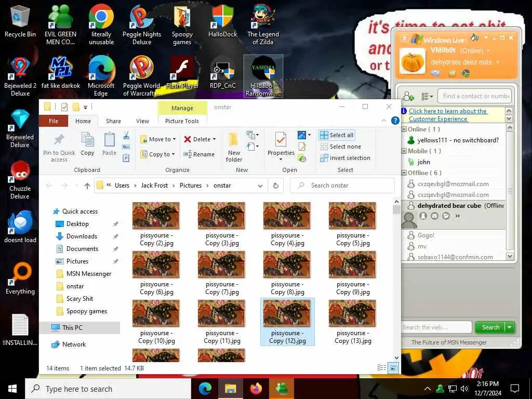Click Invert selection in ribbon

[345, 158]
